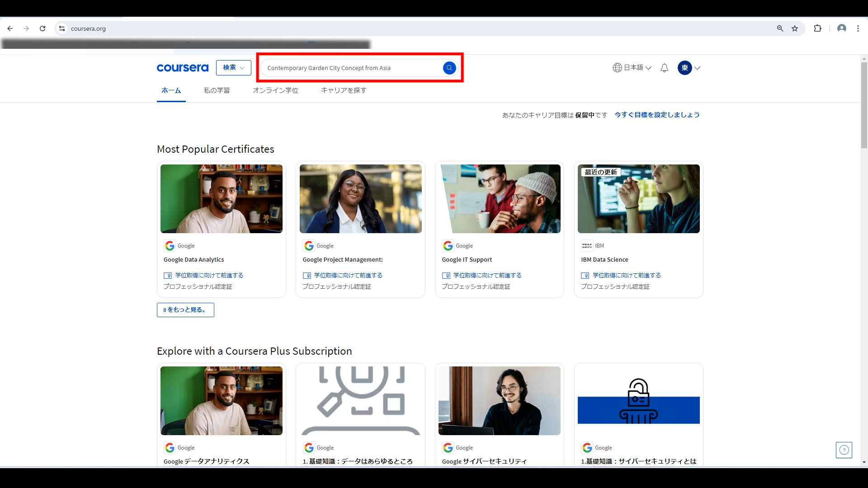Click the Coursera logo
Viewport: 868px width, 488px height.
(183, 68)
